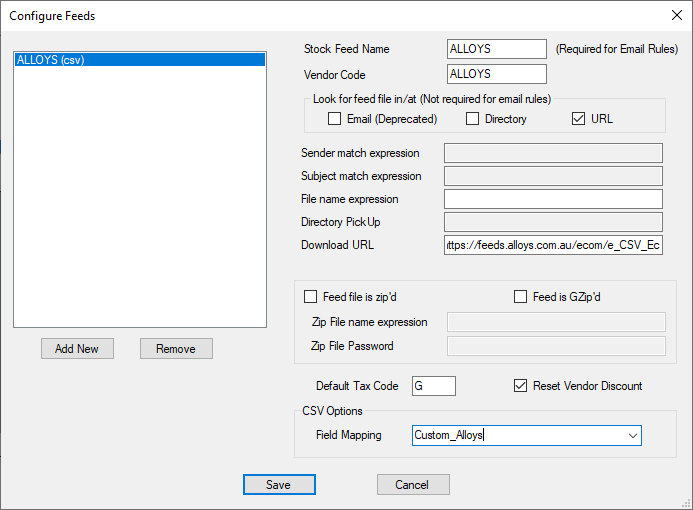Image resolution: width=693 pixels, height=510 pixels.
Task: Uncheck Reset Vendor Discount
Action: click(520, 386)
